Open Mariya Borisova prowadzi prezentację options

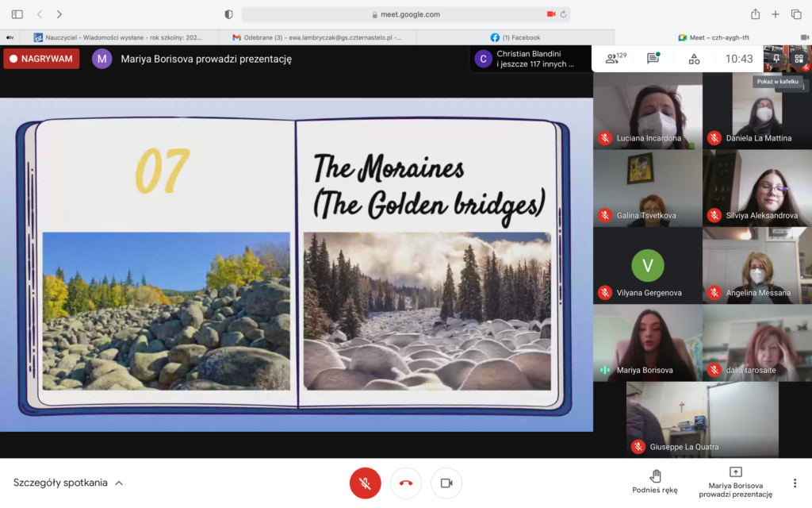[x=735, y=482]
